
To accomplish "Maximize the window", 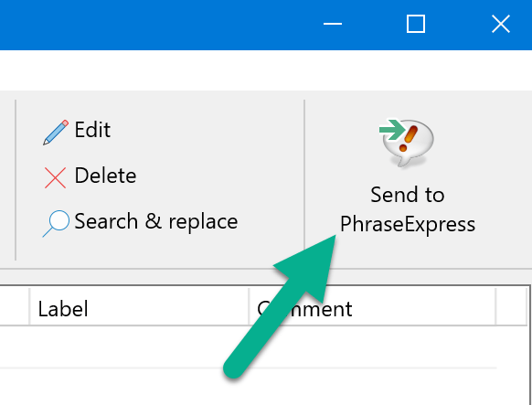I will click(x=416, y=24).
